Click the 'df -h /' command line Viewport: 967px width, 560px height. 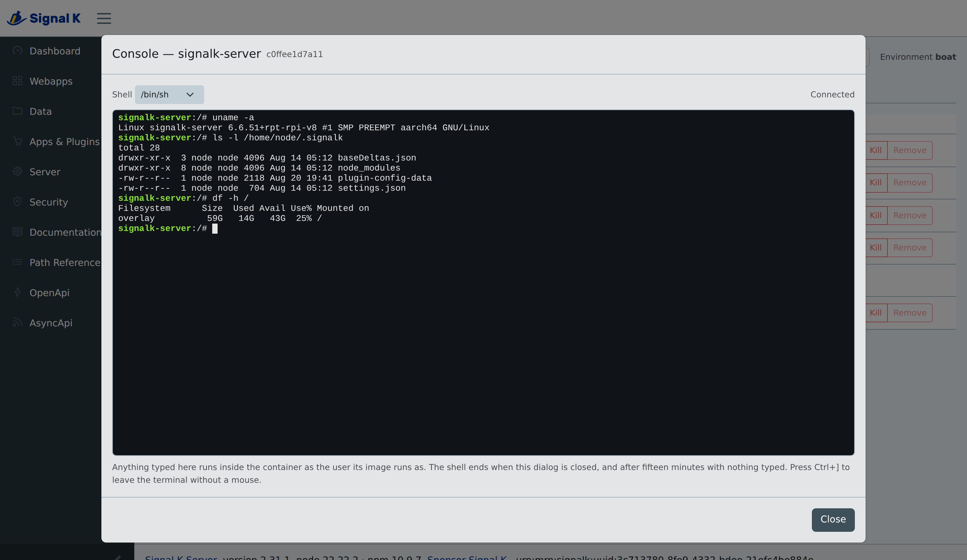[183, 198]
